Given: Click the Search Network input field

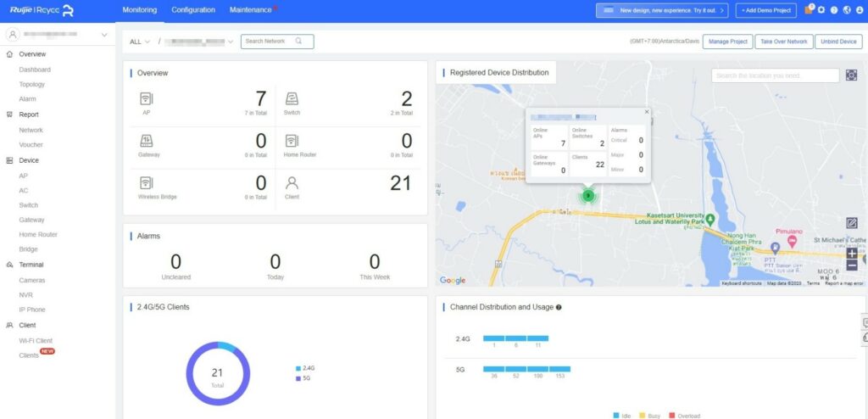Looking at the screenshot, I should (x=270, y=42).
